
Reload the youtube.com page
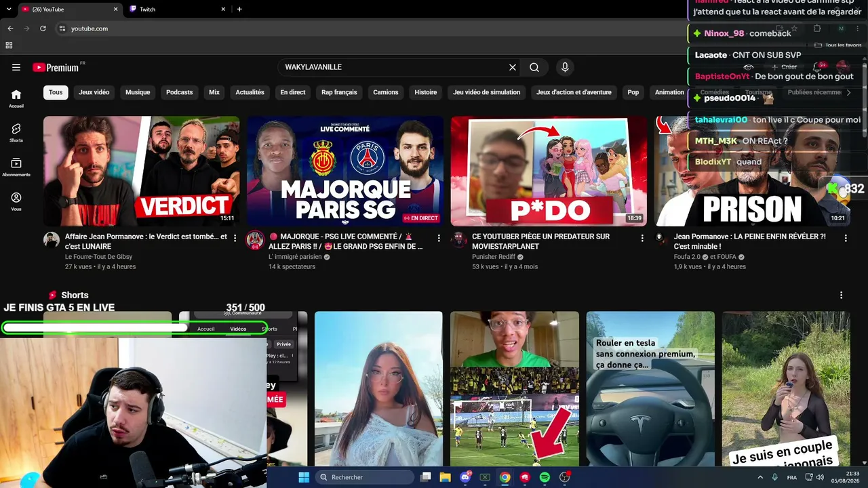coord(43,28)
